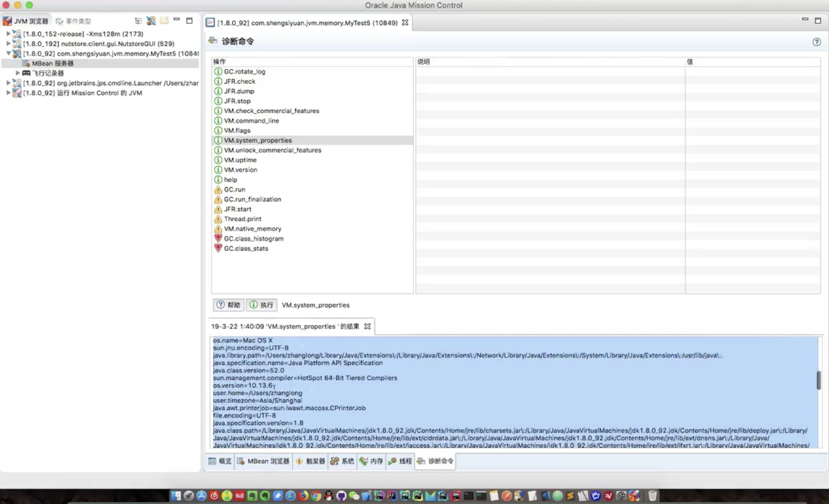The width and height of the screenshot is (829, 504).
Task: Minimize the JVM browser panel
Action: [x=176, y=20]
